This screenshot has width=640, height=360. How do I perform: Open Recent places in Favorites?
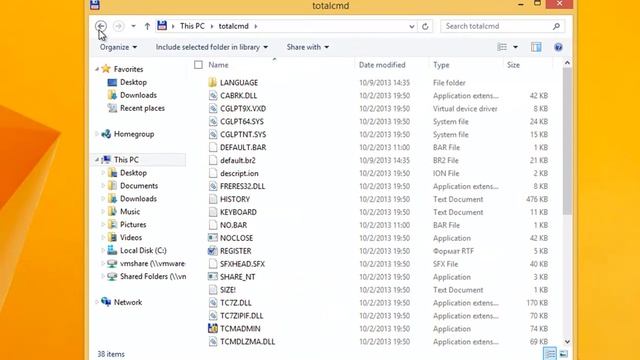pyautogui.click(x=142, y=108)
